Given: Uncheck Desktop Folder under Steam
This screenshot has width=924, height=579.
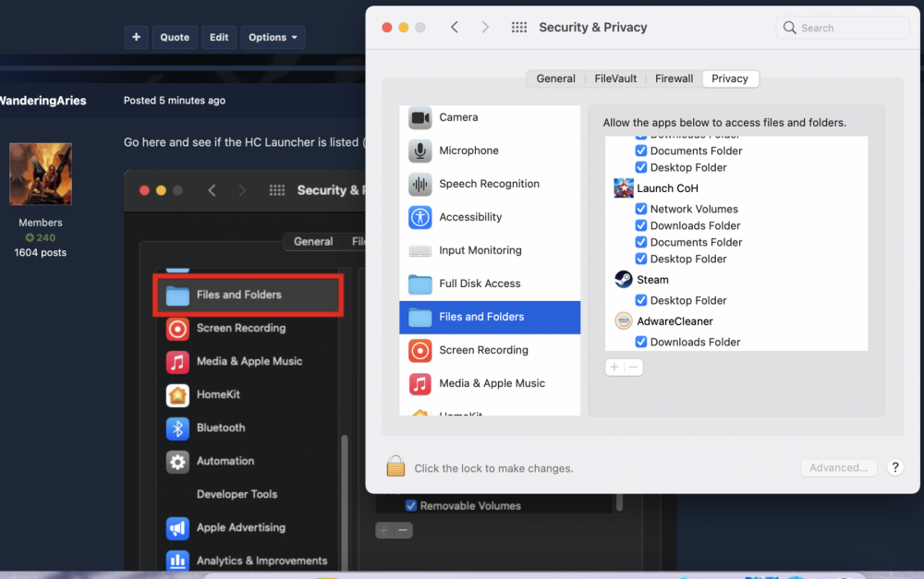Looking at the screenshot, I should pos(641,300).
